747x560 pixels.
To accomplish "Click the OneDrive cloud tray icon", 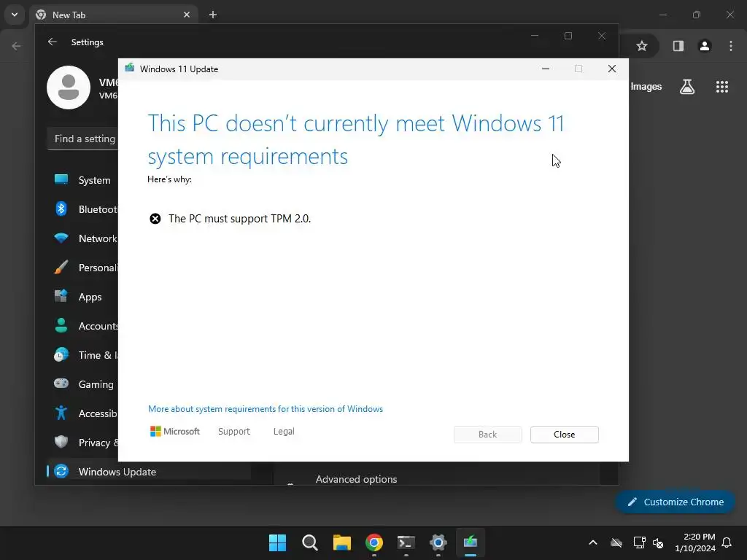I will 616,542.
